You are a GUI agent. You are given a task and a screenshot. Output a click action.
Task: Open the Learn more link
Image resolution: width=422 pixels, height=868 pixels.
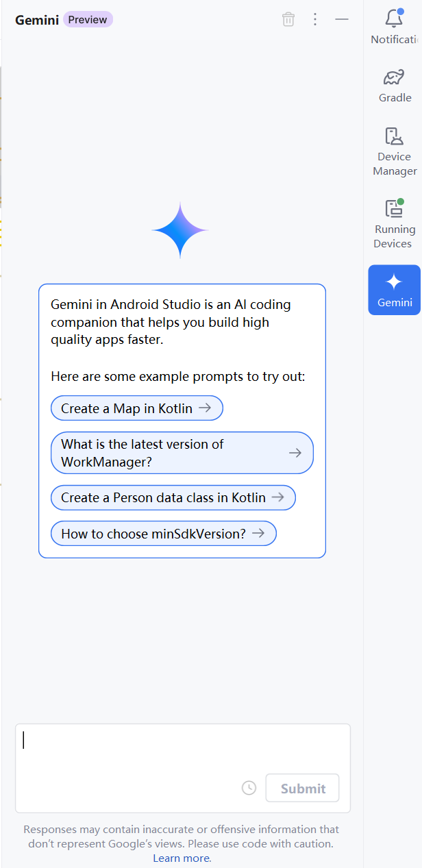181,858
